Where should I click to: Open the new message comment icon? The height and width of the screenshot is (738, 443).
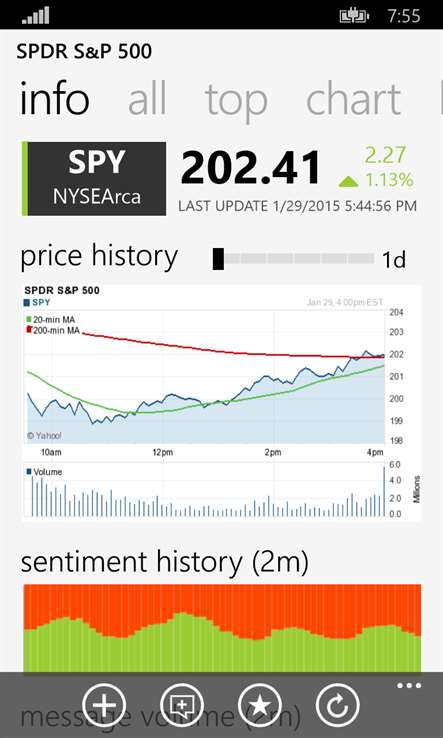point(182,706)
